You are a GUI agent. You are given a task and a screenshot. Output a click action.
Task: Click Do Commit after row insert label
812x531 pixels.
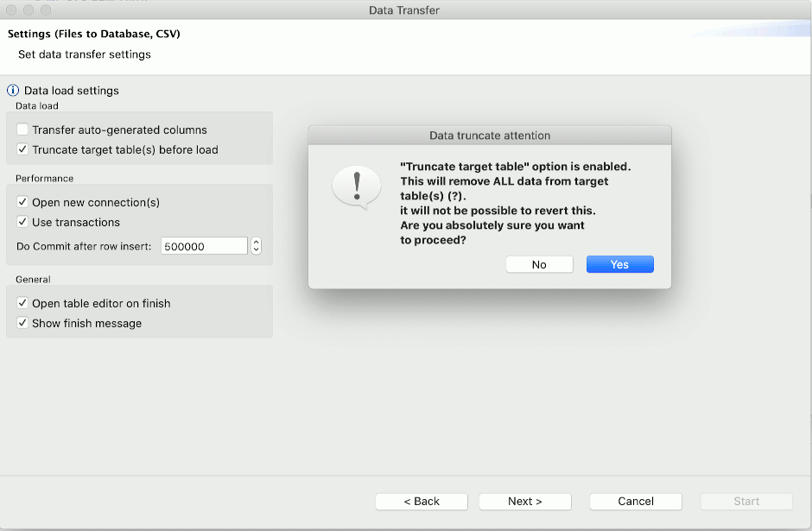tap(84, 246)
